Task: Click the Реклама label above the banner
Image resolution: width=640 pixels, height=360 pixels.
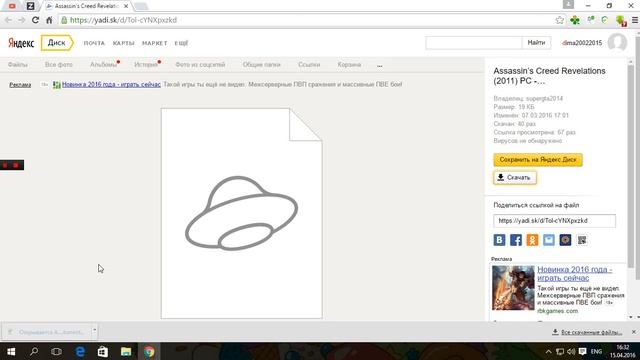Action: coord(20,85)
